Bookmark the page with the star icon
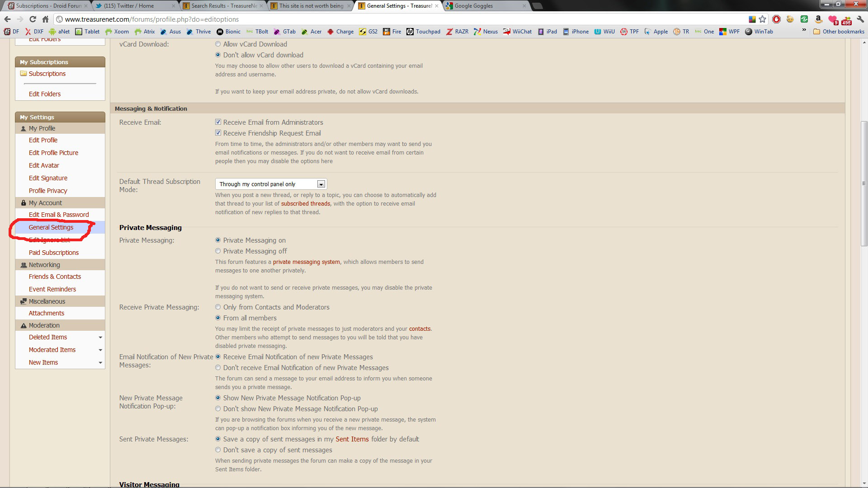 pos(763,19)
